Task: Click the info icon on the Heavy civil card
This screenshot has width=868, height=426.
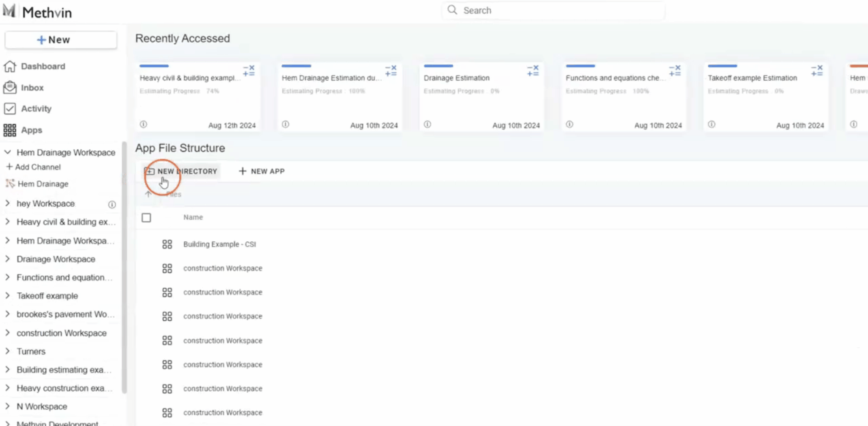Action: [143, 124]
